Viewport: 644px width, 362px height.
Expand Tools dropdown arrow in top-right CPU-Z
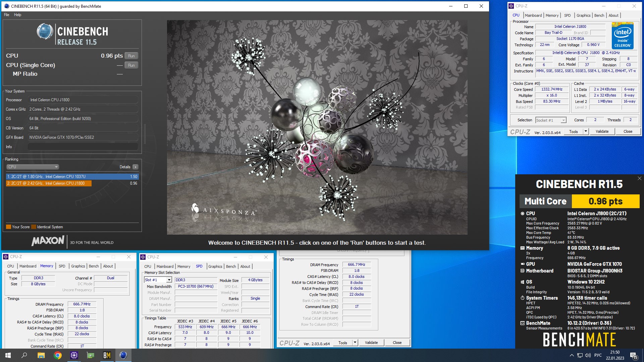(586, 132)
